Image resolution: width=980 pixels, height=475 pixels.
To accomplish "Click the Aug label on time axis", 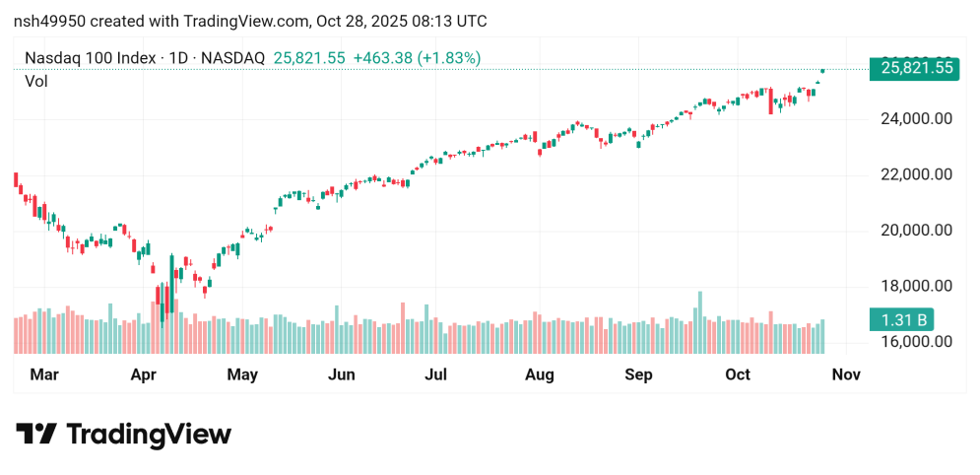I will pos(539,374).
